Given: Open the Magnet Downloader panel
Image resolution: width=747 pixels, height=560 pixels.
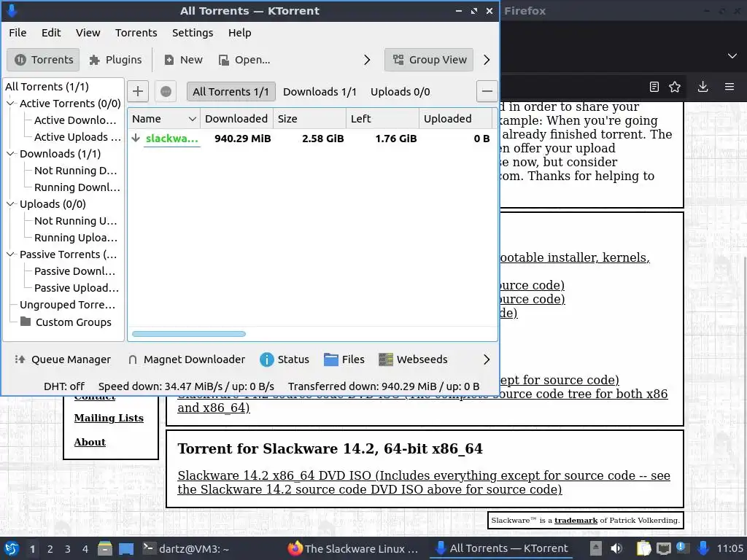Looking at the screenshot, I should 187,359.
